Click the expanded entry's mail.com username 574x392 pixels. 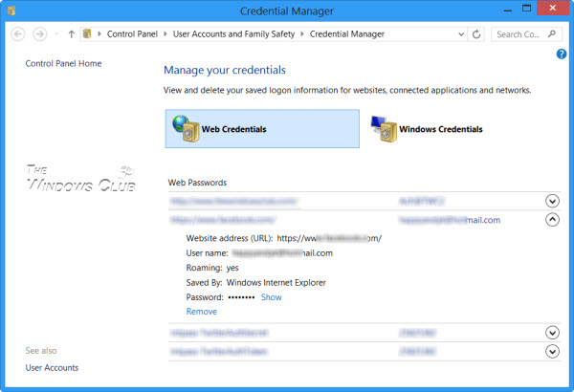(450, 220)
